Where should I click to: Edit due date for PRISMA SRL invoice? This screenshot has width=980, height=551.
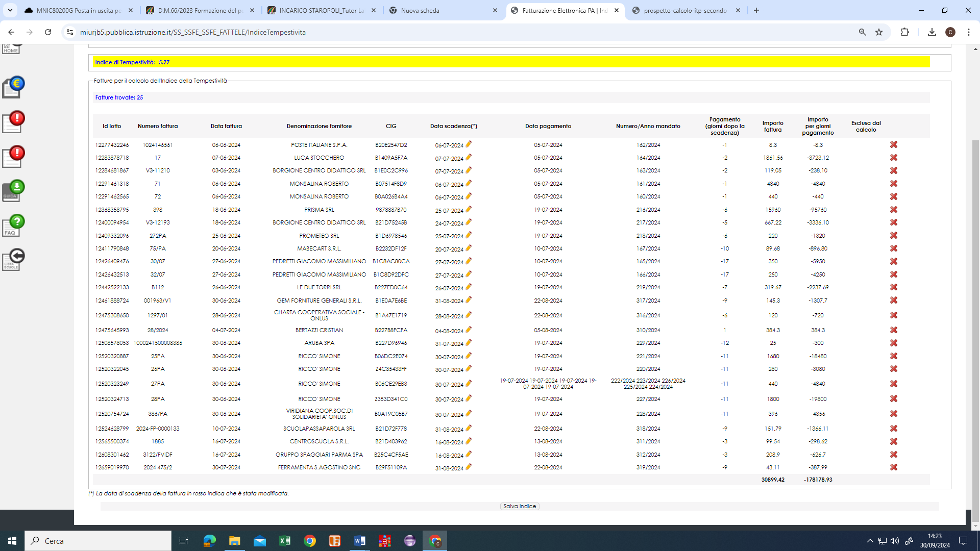[469, 209]
